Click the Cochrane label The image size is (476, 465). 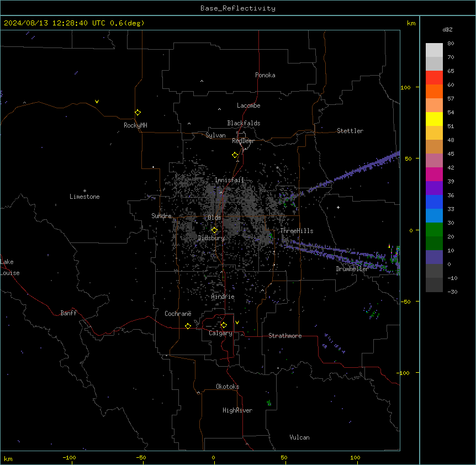(x=178, y=314)
